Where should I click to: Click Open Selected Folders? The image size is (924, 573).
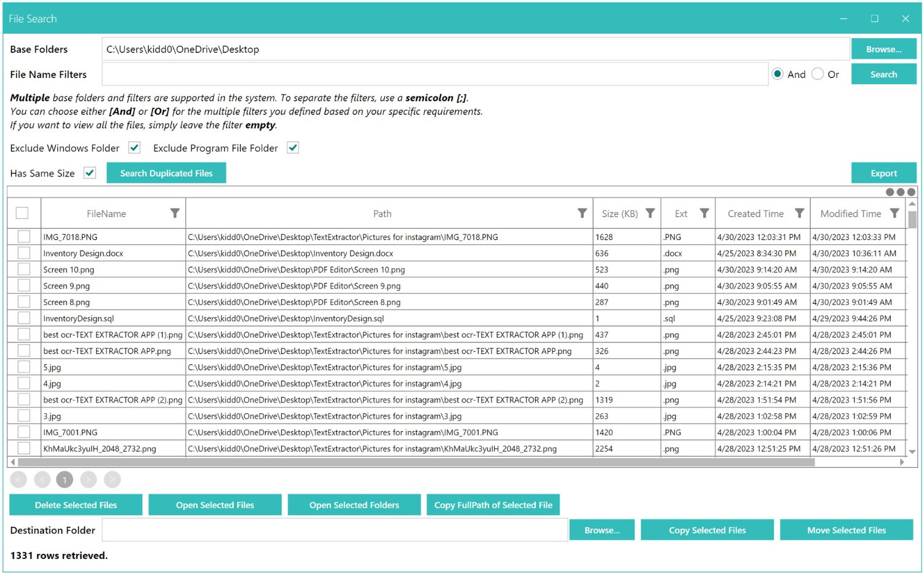click(x=354, y=505)
